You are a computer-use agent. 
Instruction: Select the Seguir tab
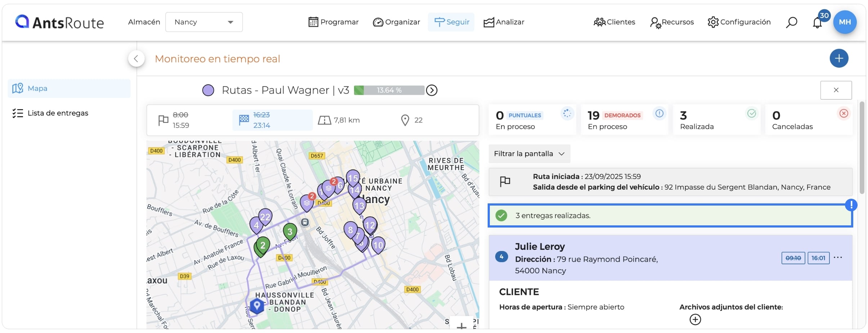coord(451,22)
